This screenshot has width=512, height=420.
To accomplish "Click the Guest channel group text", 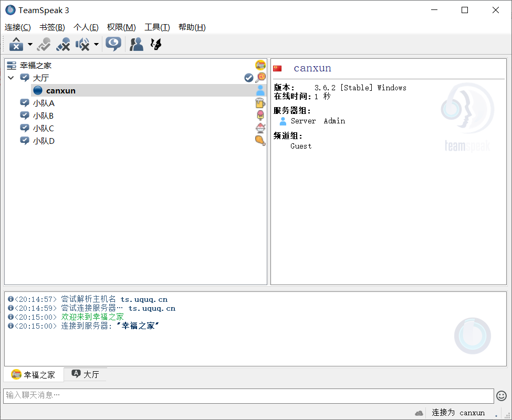I will [301, 146].
